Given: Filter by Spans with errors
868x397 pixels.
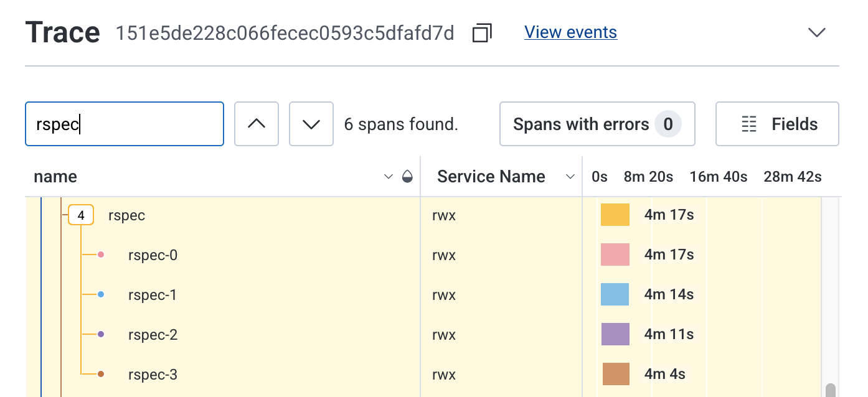Looking at the screenshot, I should pos(597,124).
